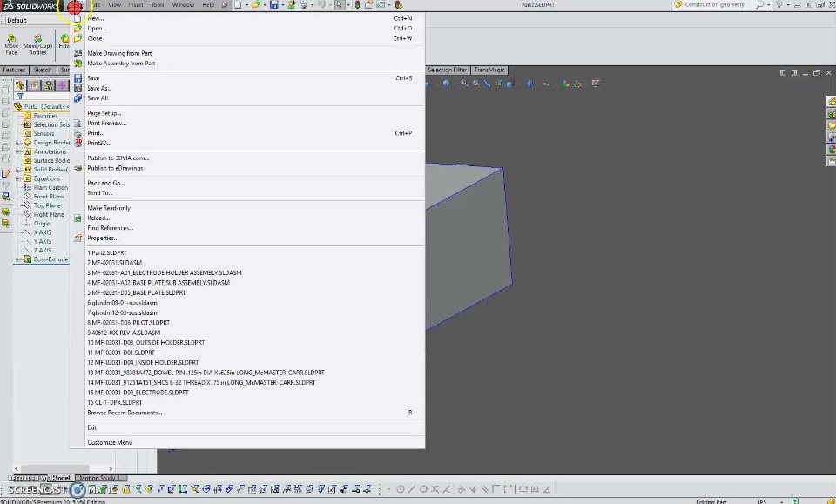Click the Rebuild traffic light icon
The width and height of the screenshot is (836, 504).
pos(357,5)
